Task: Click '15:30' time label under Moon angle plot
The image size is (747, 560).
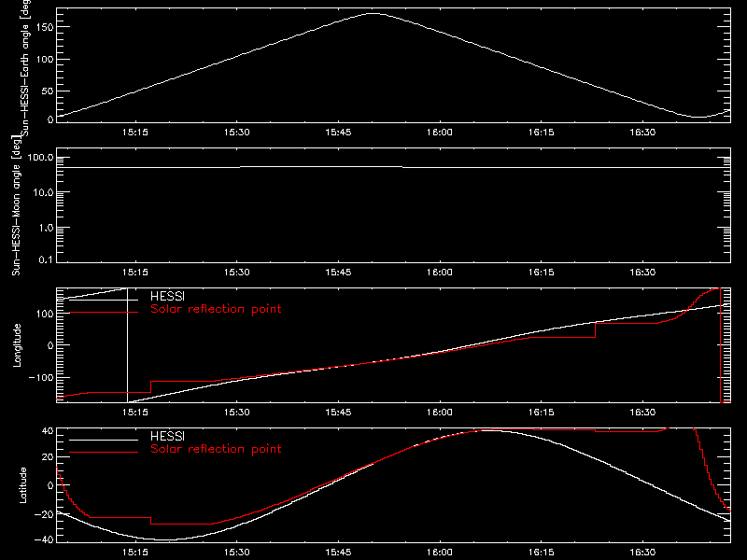Action: [x=237, y=273]
